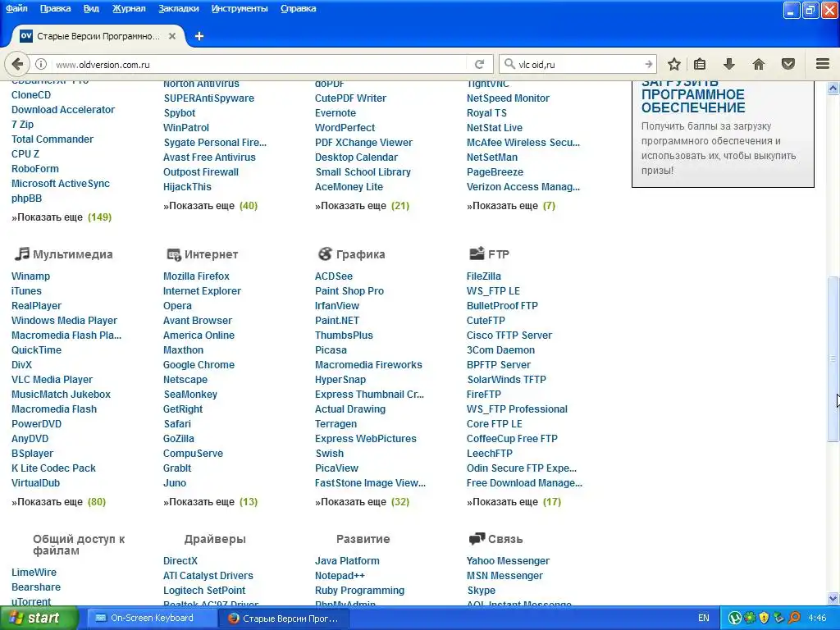Expand Показать еще (80) under Мультимедиа
The height and width of the screenshot is (630, 840).
pyautogui.click(x=59, y=502)
